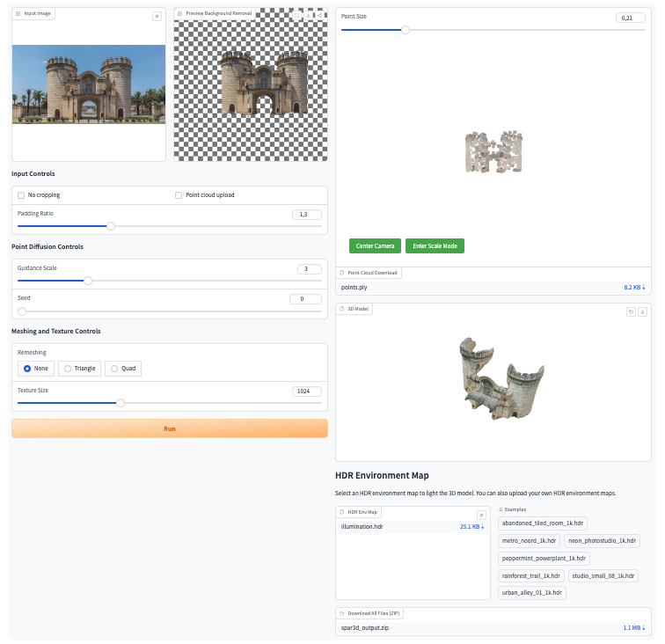665x644 pixels.
Task: Click the Center Camera button
Action: (x=375, y=245)
